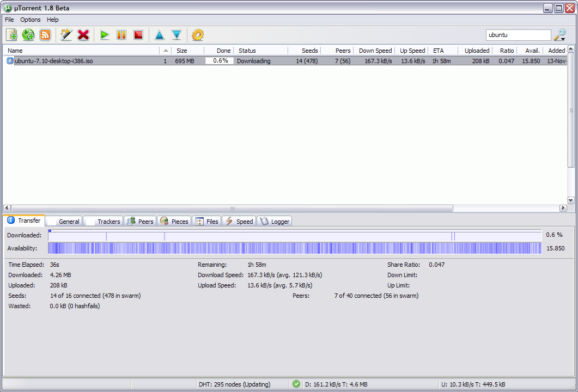Select the ubuntu-7.10-desktop-i386.iso torrent row
The image size is (578, 392).
(x=285, y=61)
